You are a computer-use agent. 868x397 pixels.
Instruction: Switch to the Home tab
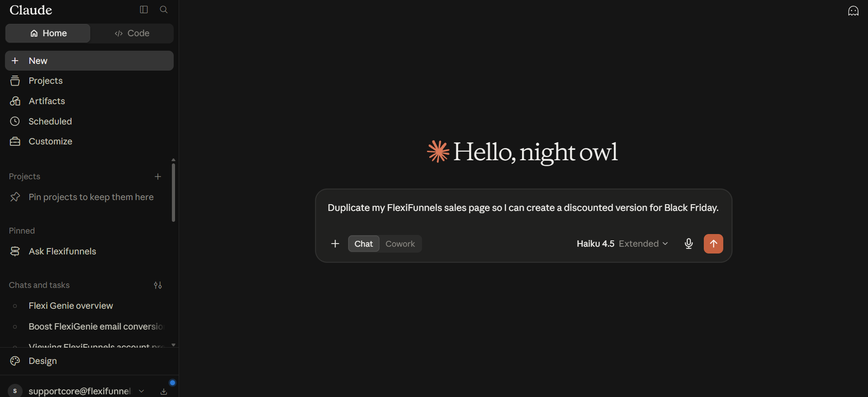click(x=48, y=33)
